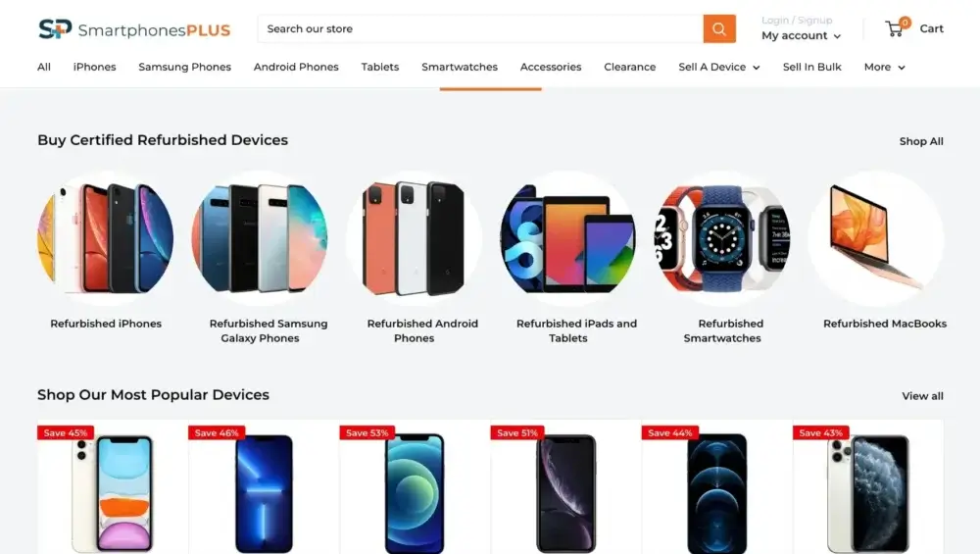Click the SmartphonesPLUS logo
This screenshot has width=980, height=554.
click(x=134, y=29)
